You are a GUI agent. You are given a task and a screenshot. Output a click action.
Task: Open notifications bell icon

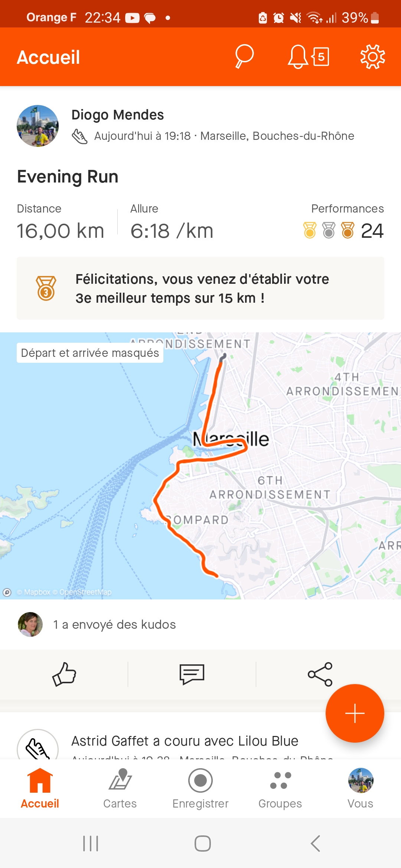click(298, 57)
